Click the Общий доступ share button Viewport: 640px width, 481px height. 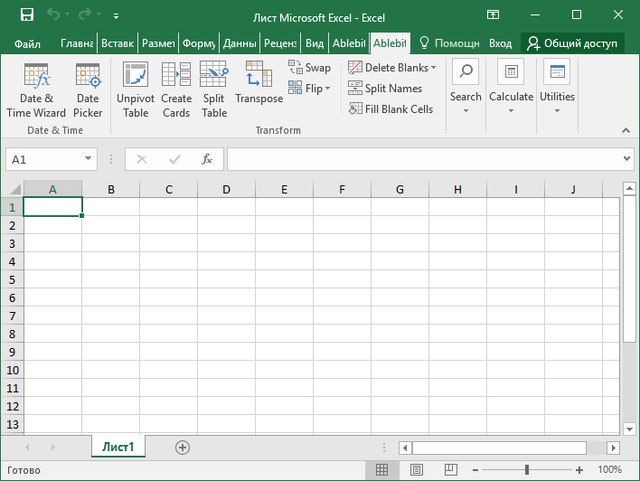tap(574, 44)
